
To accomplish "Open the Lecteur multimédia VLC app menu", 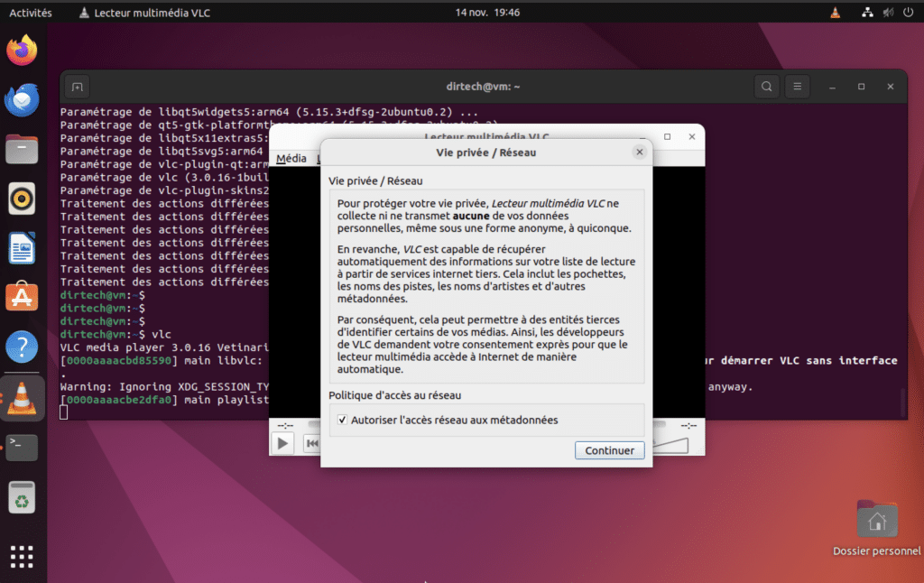I will click(x=145, y=13).
